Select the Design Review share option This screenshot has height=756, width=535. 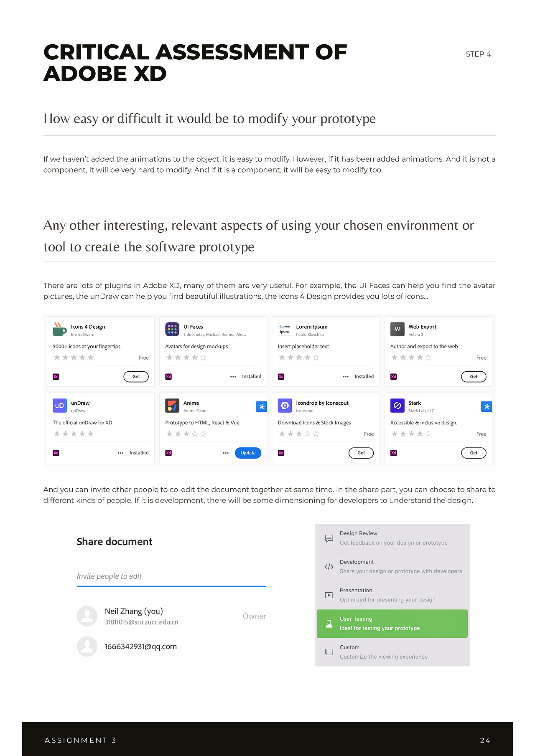click(392, 538)
